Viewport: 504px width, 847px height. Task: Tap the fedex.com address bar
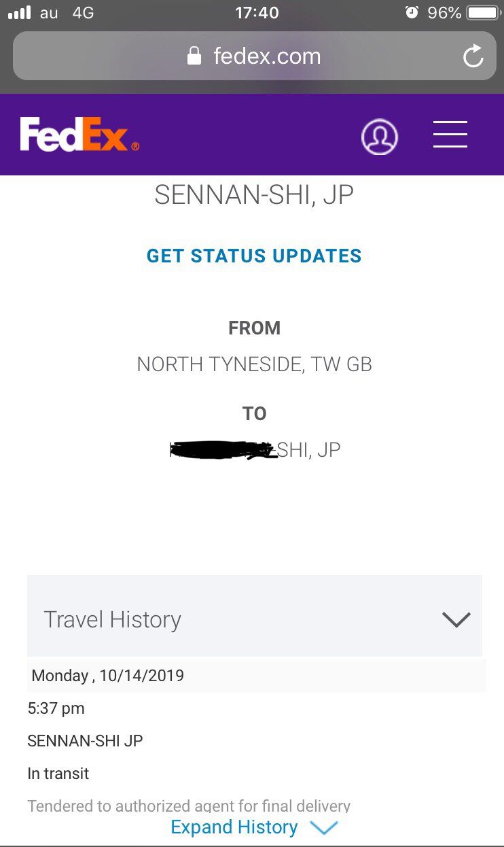[254, 56]
